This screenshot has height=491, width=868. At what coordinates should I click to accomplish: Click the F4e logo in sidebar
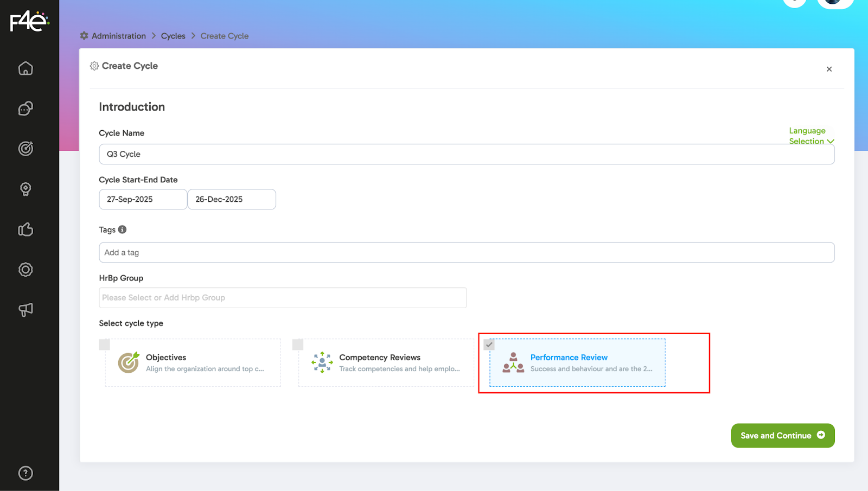[x=29, y=22]
